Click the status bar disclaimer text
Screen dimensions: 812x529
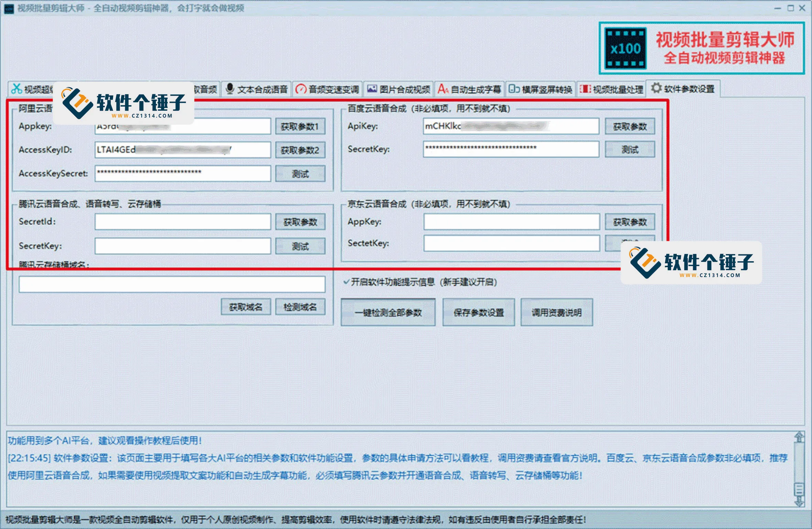tap(296, 519)
